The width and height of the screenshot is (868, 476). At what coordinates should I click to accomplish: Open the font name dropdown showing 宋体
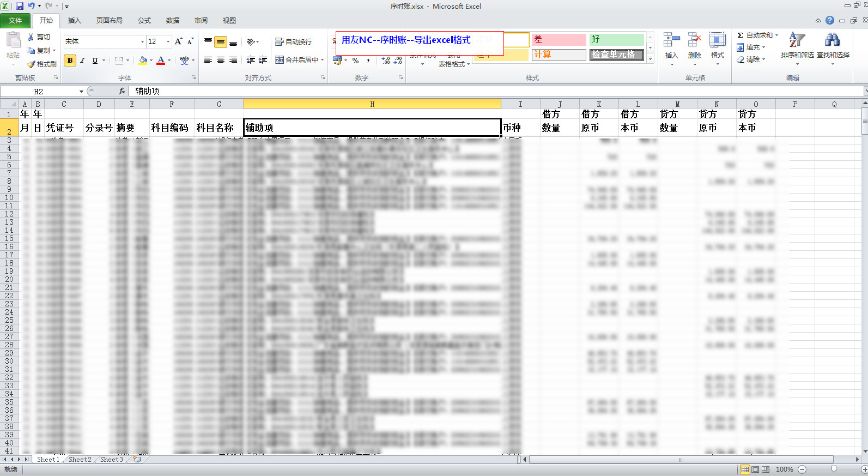(x=142, y=42)
